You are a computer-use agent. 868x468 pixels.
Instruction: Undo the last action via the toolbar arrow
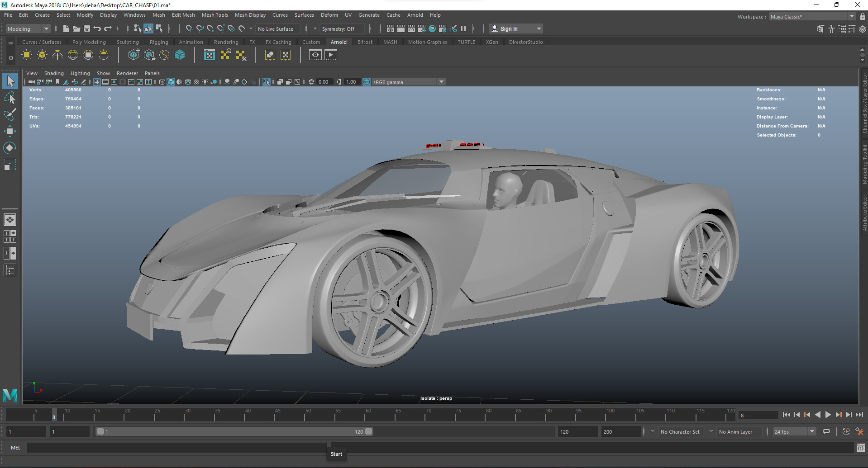pyautogui.click(x=96, y=28)
